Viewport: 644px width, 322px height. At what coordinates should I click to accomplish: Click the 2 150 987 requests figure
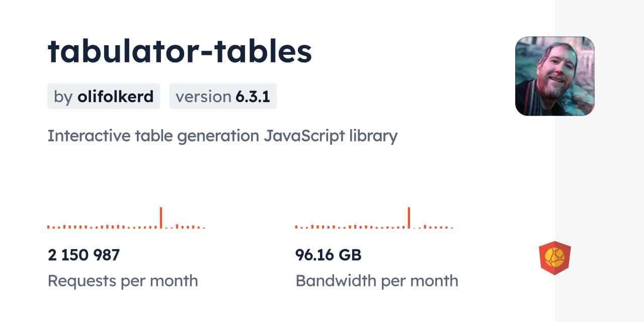[84, 255]
